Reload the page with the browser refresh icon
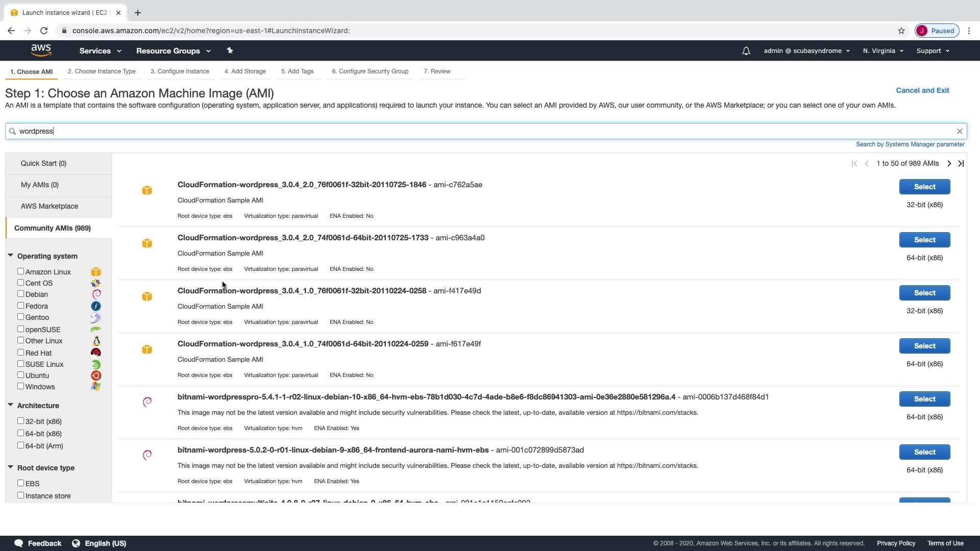This screenshot has width=980, height=551. (44, 31)
